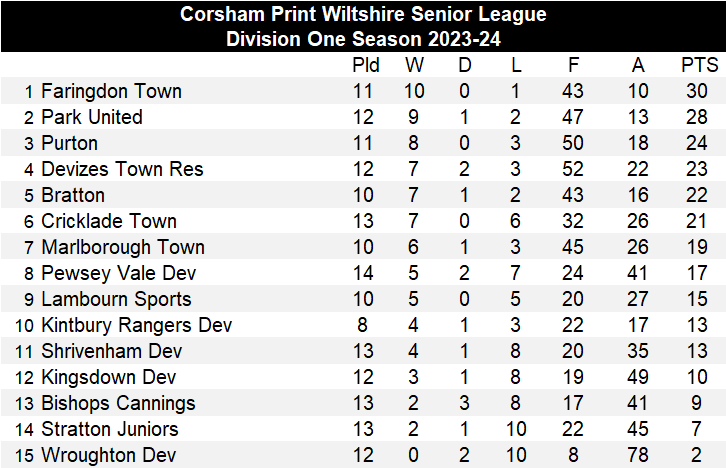Click the PTS column header

[699, 65]
